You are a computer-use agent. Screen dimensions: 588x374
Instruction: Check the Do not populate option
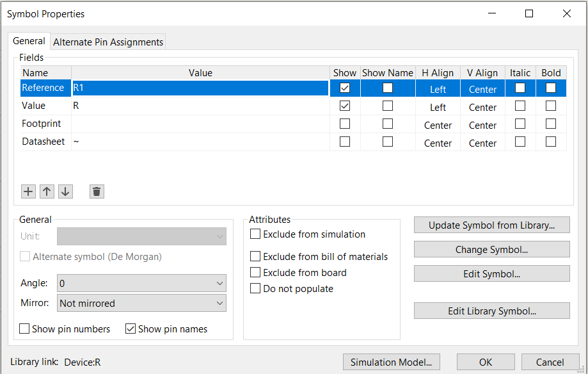256,289
